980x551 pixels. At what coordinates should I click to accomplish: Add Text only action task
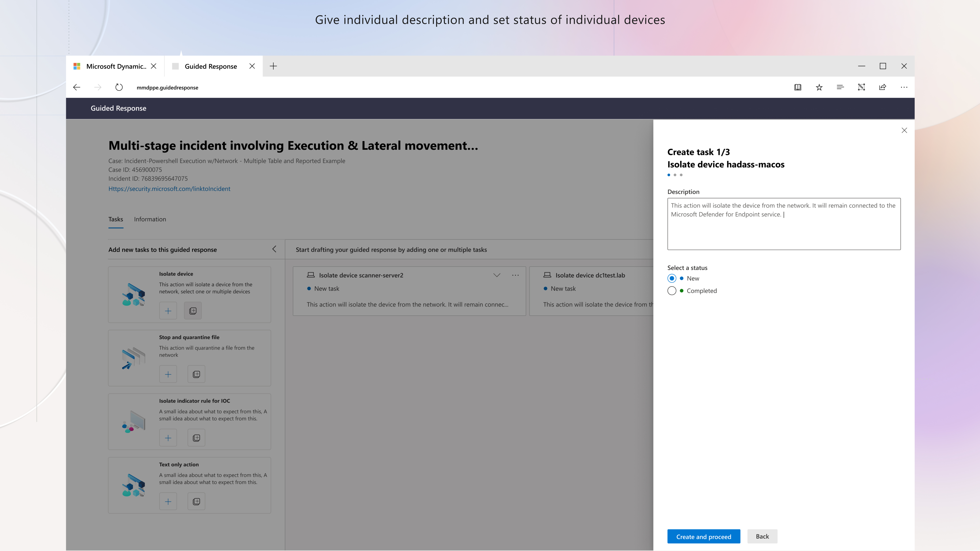pos(168,502)
